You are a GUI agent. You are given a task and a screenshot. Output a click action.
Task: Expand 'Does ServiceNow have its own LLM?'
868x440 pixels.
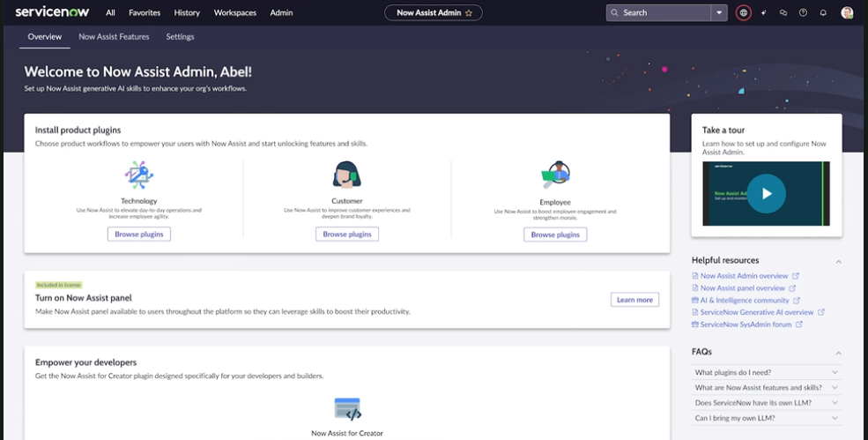(767, 403)
